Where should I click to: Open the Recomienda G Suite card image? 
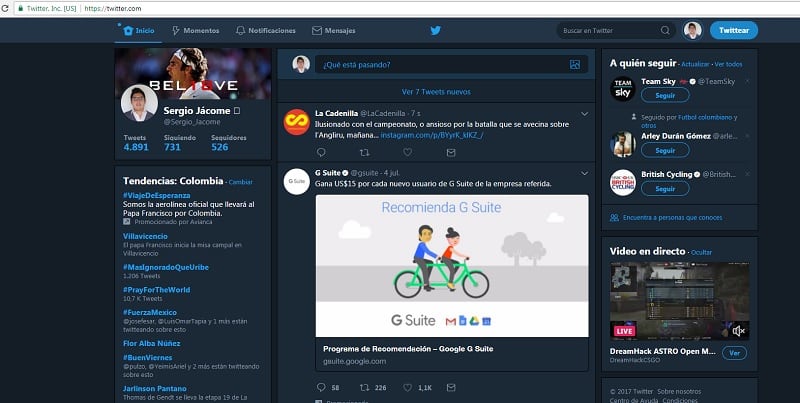[x=452, y=266]
